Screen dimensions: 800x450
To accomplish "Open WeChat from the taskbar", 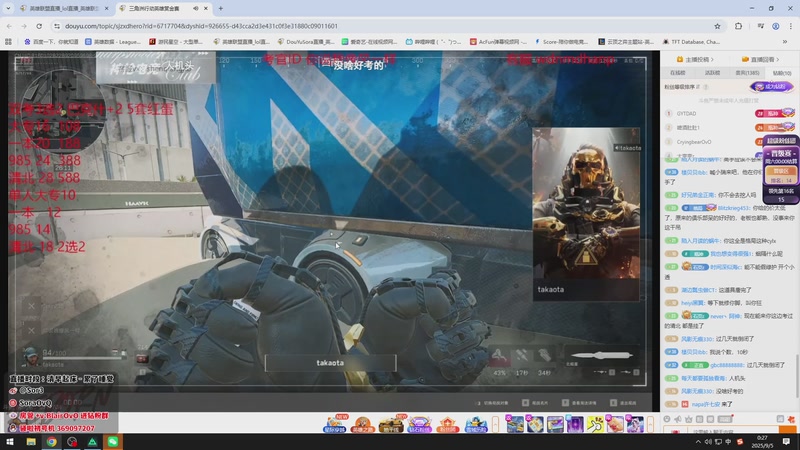I will (113, 442).
